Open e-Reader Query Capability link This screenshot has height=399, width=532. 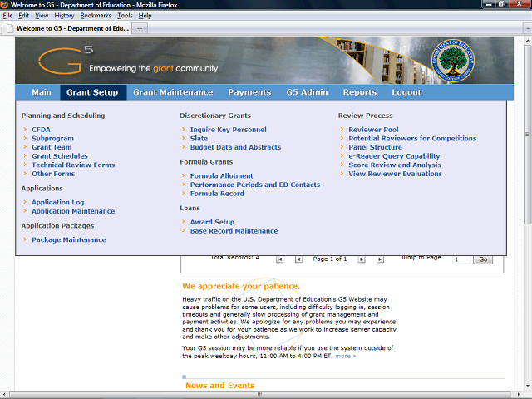point(394,156)
